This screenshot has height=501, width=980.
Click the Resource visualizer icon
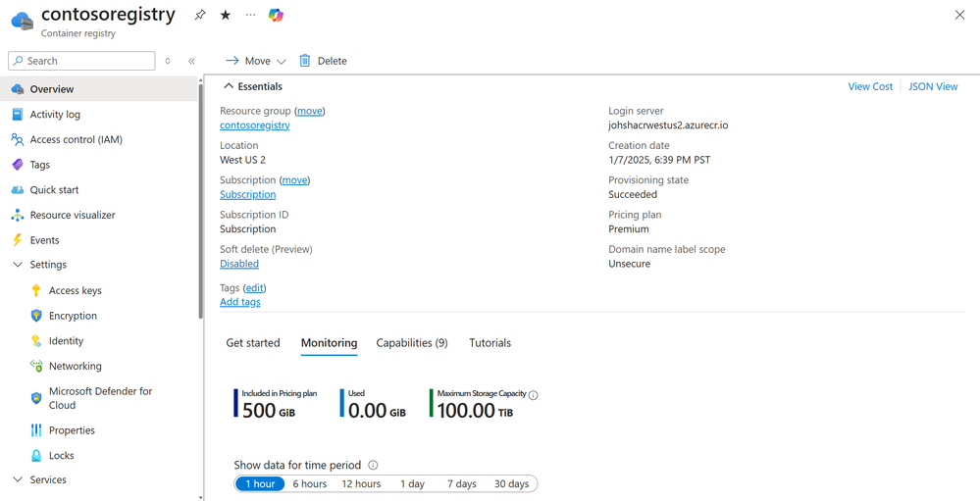tap(18, 215)
